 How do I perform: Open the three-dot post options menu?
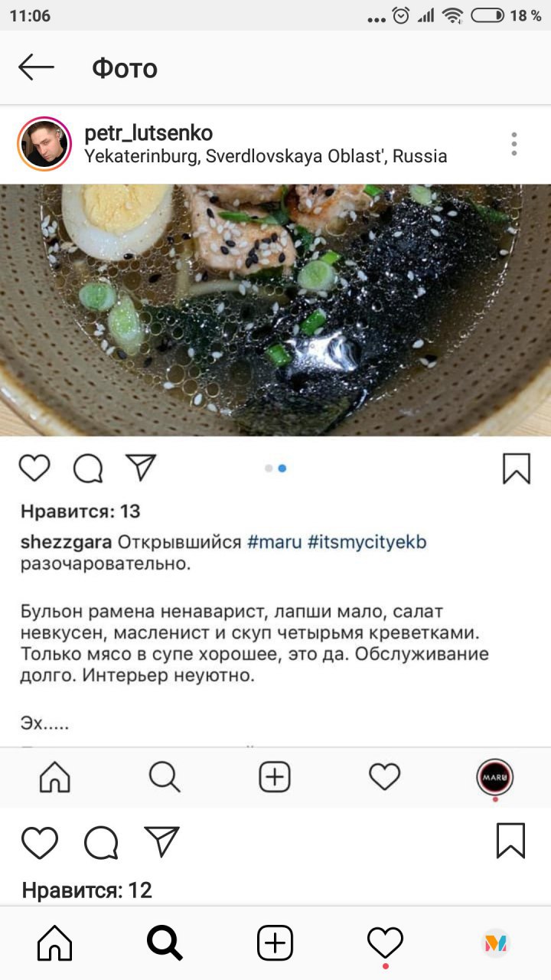tap(514, 144)
